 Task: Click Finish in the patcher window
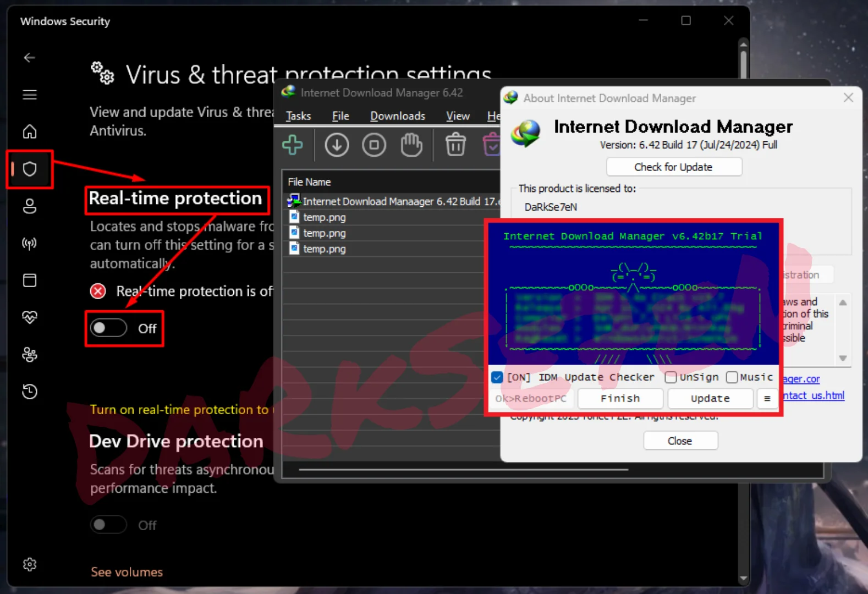coord(620,398)
